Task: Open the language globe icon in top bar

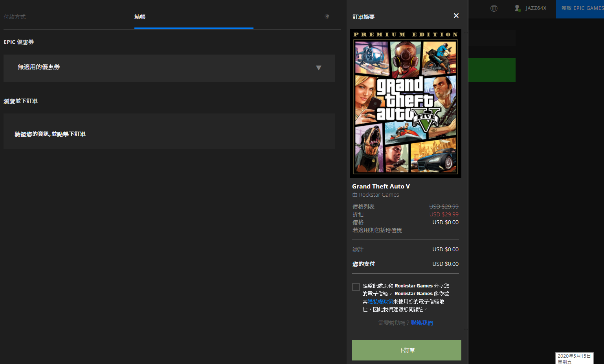Action: pos(494,8)
